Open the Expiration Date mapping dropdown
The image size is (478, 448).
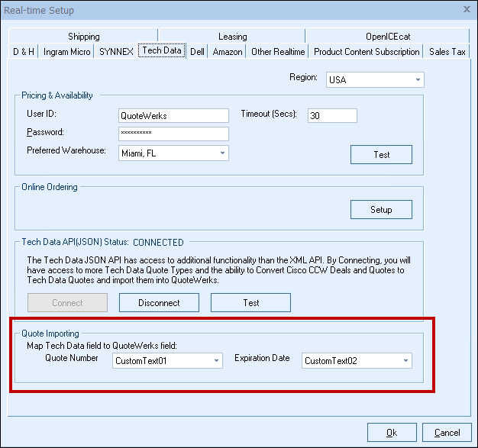tap(357, 360)
